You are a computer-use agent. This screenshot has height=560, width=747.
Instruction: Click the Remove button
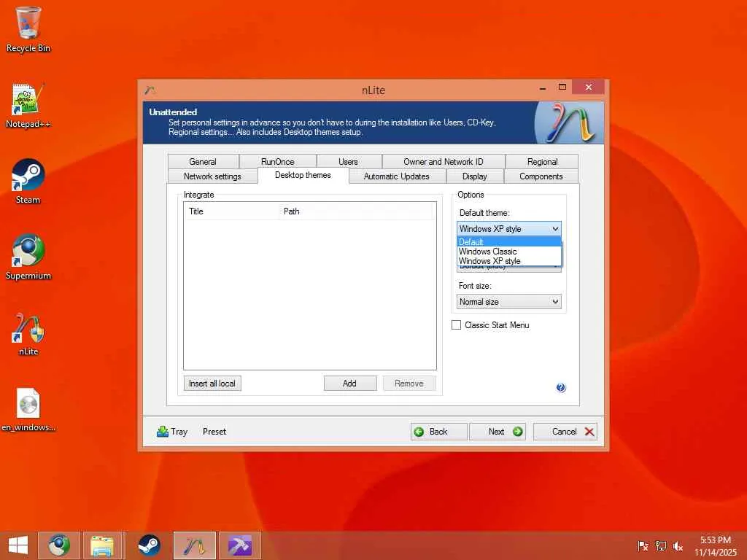[x=409, y=384]
